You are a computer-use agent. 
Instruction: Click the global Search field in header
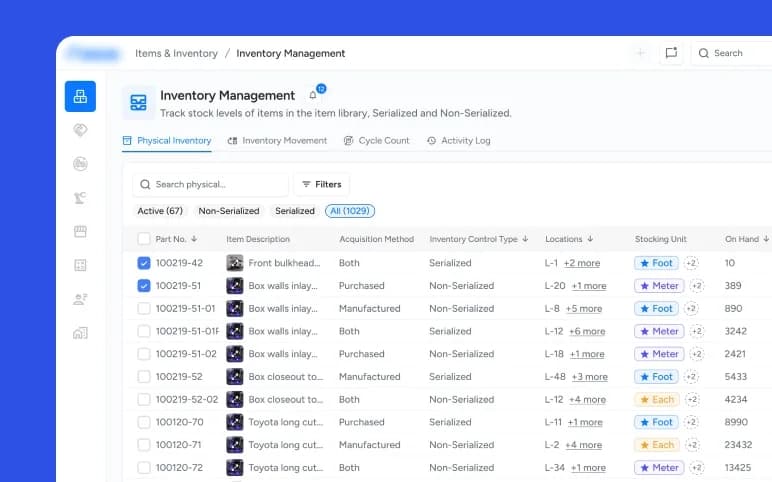(x=732, y=53)
